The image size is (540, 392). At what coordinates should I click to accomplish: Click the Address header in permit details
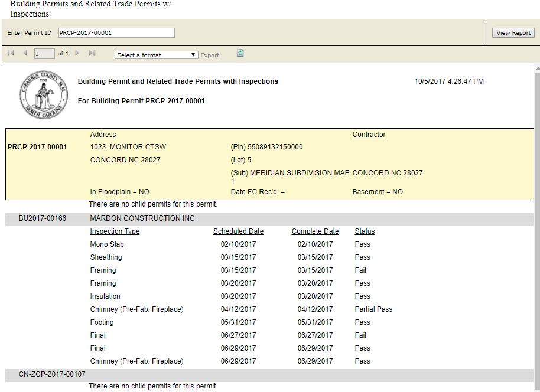[x=103, y=135]
